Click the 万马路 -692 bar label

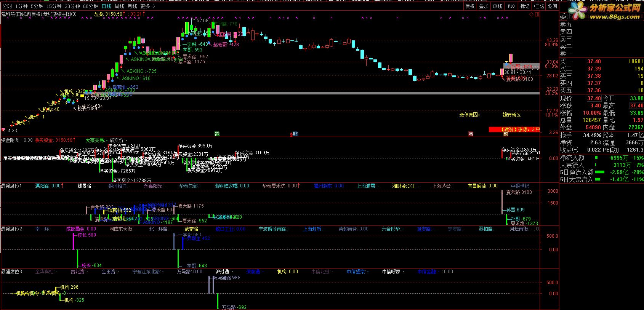[x=234, y=307]
